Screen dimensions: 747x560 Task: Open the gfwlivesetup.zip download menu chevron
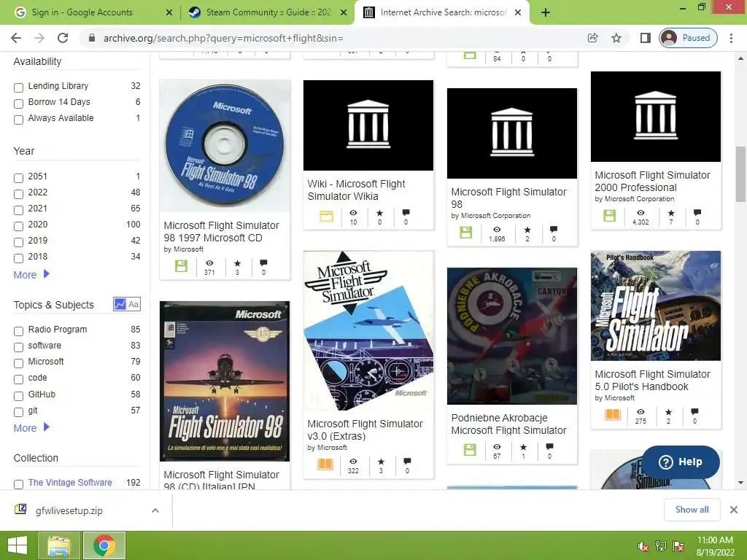coord(155,510)
